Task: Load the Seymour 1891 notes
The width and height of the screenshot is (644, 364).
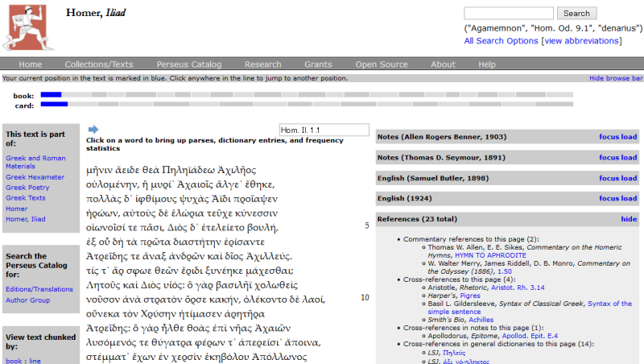Action: (x=629, y=157)
